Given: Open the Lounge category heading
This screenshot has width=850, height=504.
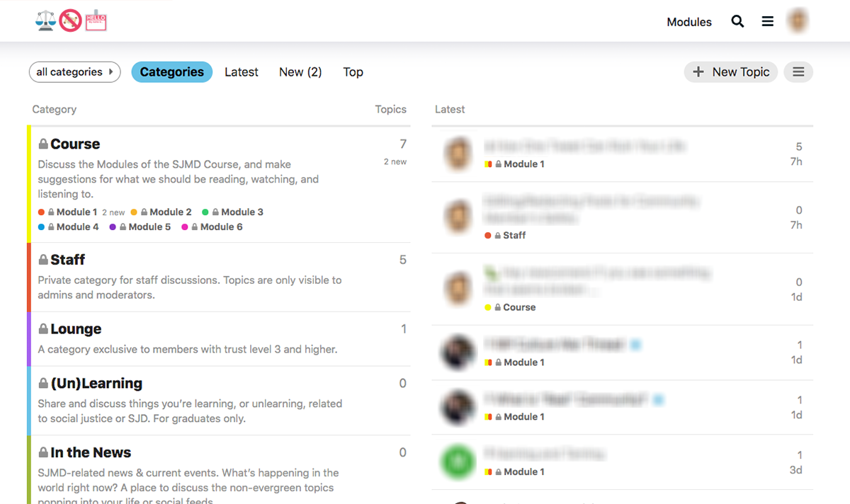Looking at the screenshot, I should pos(76,329).
